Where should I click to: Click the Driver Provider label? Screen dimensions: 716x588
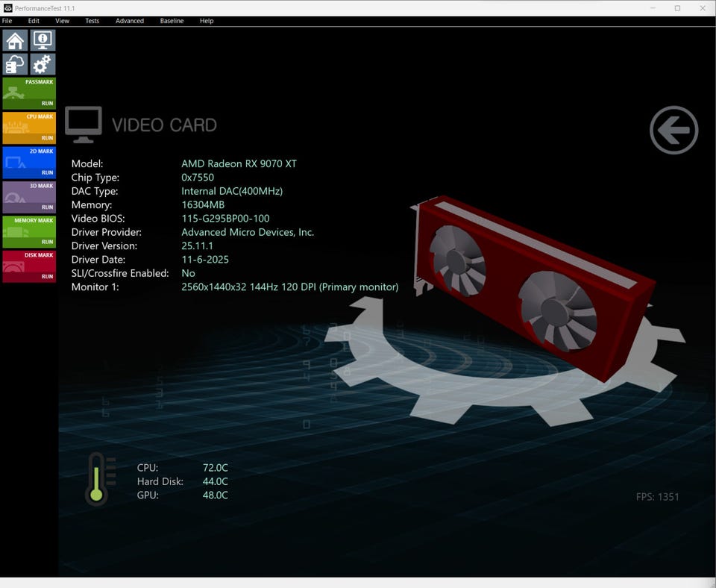click(107, 232)
